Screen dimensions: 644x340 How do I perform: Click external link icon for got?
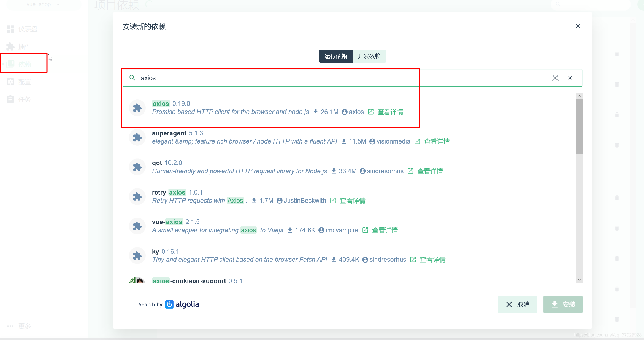pos(410,171)
